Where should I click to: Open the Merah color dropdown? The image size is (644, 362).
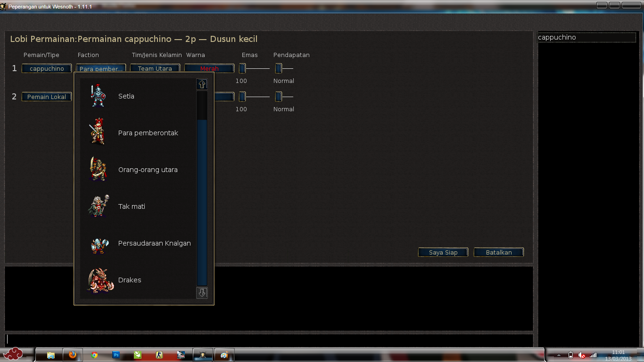point(209,68)
